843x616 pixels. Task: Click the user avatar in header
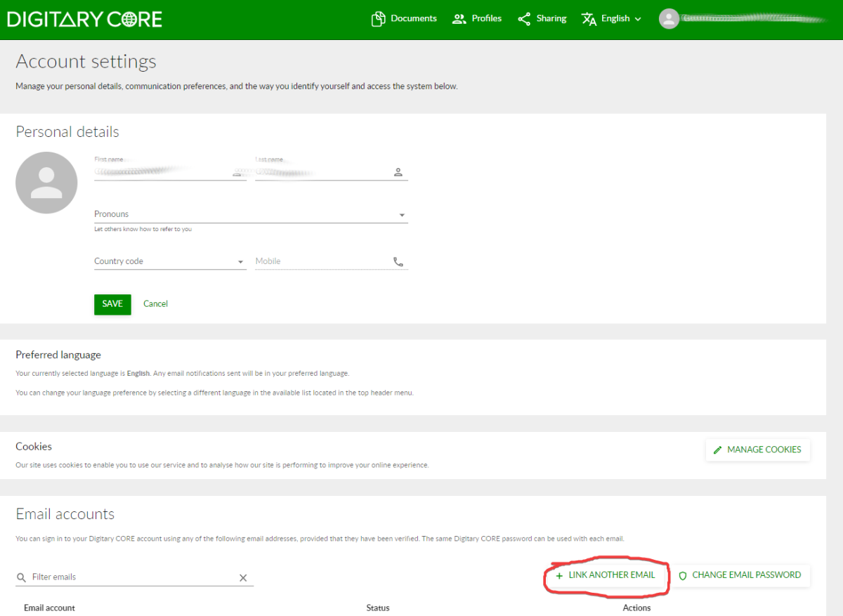[x=669, y=19]
